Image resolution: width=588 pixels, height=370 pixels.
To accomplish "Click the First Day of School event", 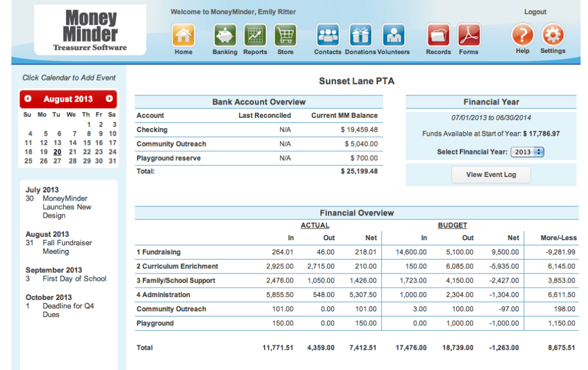I will [74, 279].
